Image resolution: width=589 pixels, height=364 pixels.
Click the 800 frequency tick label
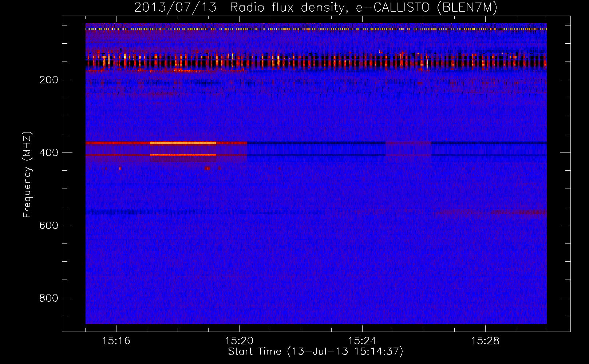pyautogui.click(x=48, y=298)
